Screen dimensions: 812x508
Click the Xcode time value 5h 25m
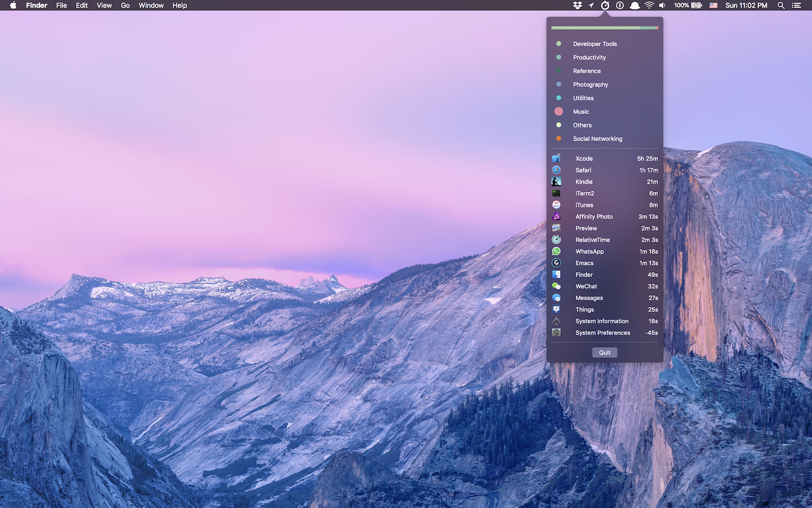pos(647,159)
